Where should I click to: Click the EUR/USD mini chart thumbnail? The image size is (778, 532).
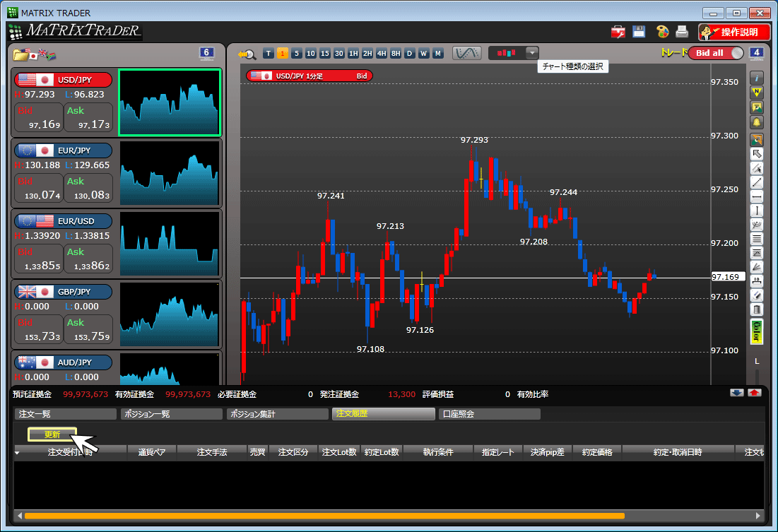(x=170, y=244)
